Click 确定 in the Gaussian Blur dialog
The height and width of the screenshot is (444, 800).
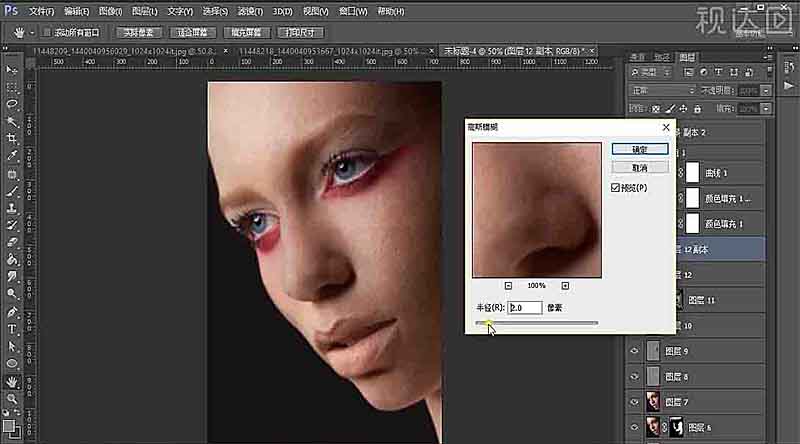click(x=640, y=149)
